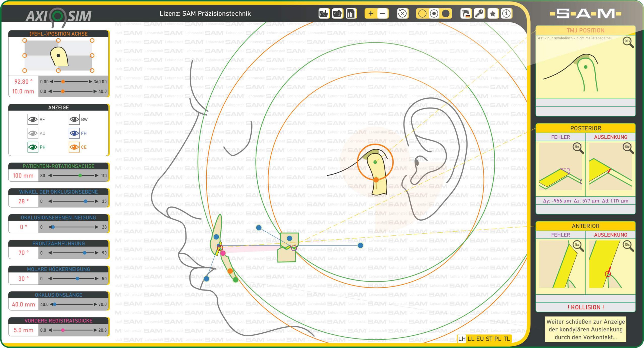Select the EU tab at bottom
The image size is (644, 348).
click(x=480, y=339)
